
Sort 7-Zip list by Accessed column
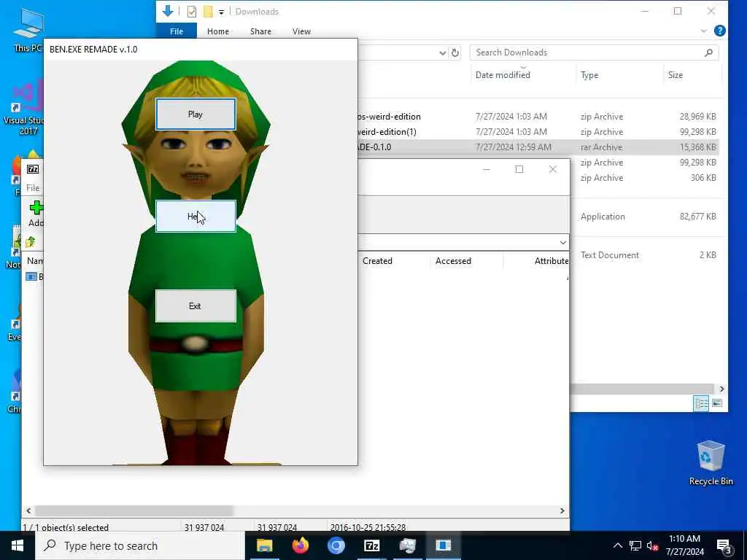(453, 261)
